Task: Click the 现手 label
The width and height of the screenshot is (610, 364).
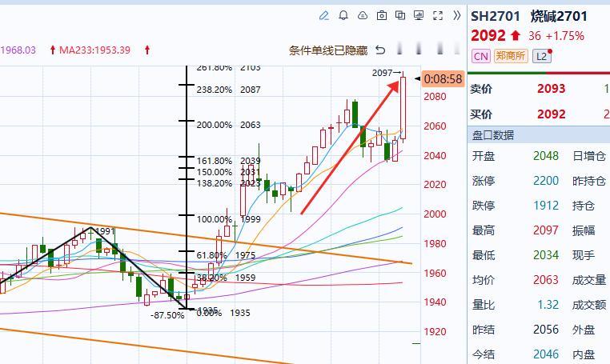Action: [x=584, y=255]
